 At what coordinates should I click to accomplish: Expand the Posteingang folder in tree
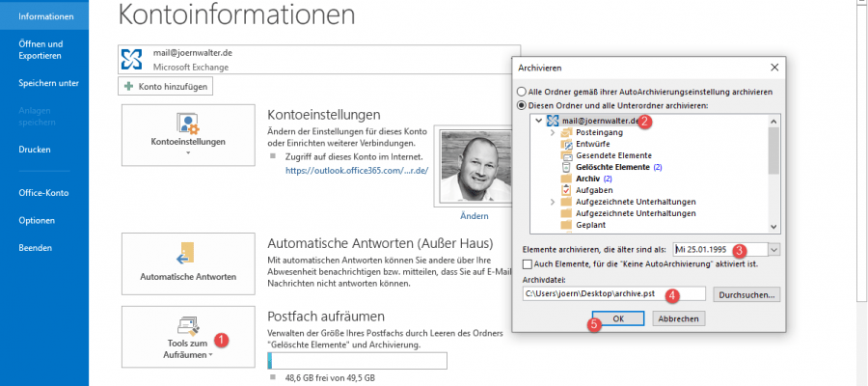click(553, 132)
